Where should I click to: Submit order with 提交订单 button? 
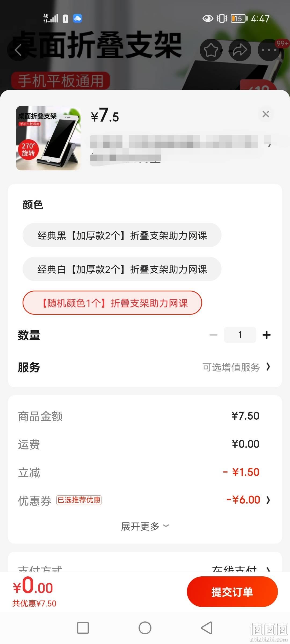click(232, 592)
